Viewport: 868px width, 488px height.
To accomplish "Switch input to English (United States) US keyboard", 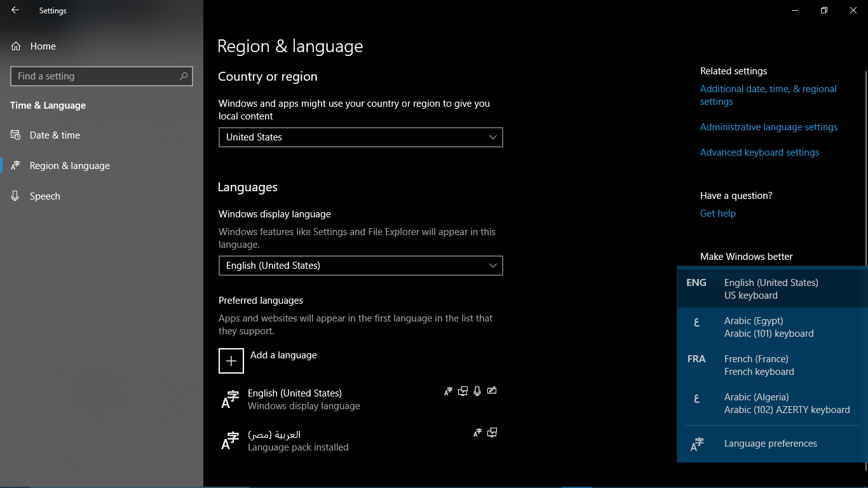I will [x=772, y=289].
